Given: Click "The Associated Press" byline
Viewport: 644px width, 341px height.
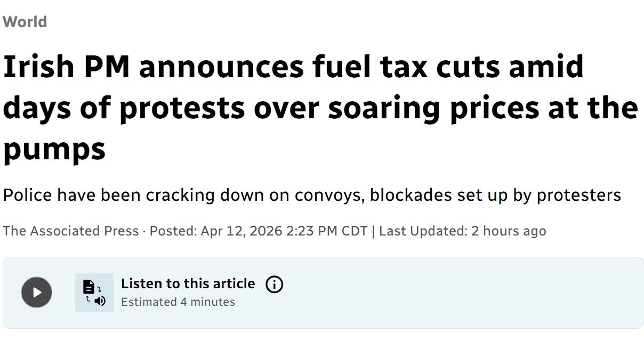Looking at the screenshot, I should (x=70, y=231).
